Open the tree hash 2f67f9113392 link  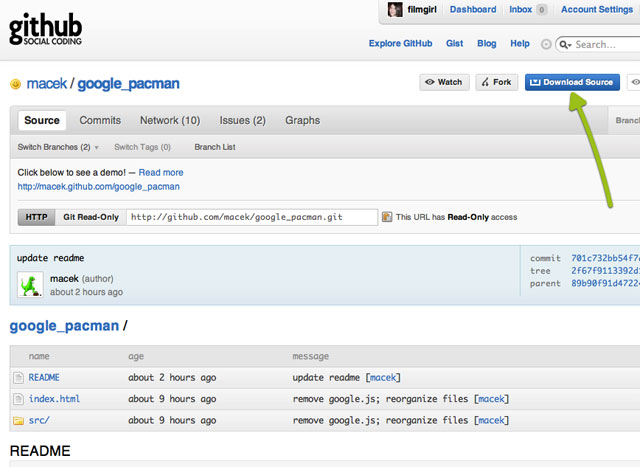[x=605, y=271]
